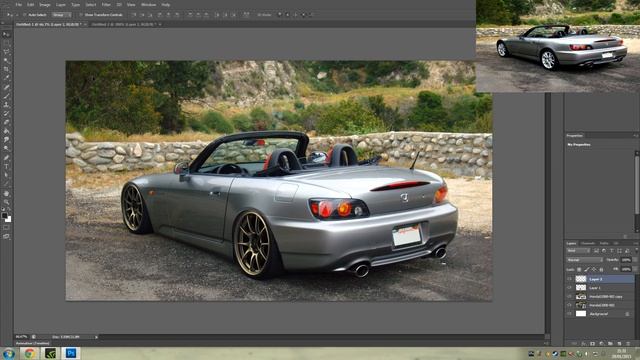Click Photoshop icon in taskbar
640x360 pixels.
click(x=71, y=353)
